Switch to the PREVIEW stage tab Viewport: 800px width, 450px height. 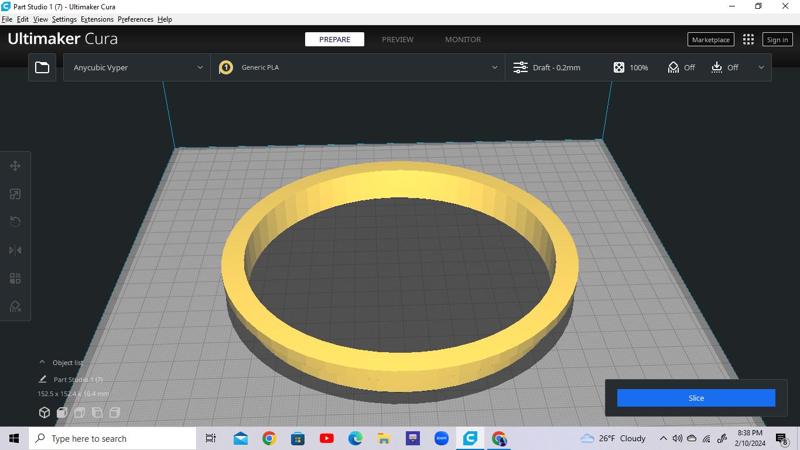(397, 39)
